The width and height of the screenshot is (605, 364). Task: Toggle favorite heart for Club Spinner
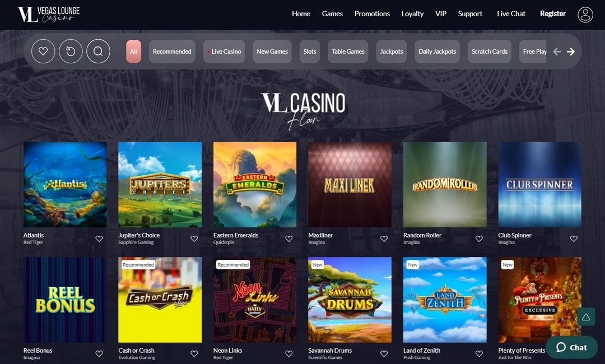click(x=574, y=239)
